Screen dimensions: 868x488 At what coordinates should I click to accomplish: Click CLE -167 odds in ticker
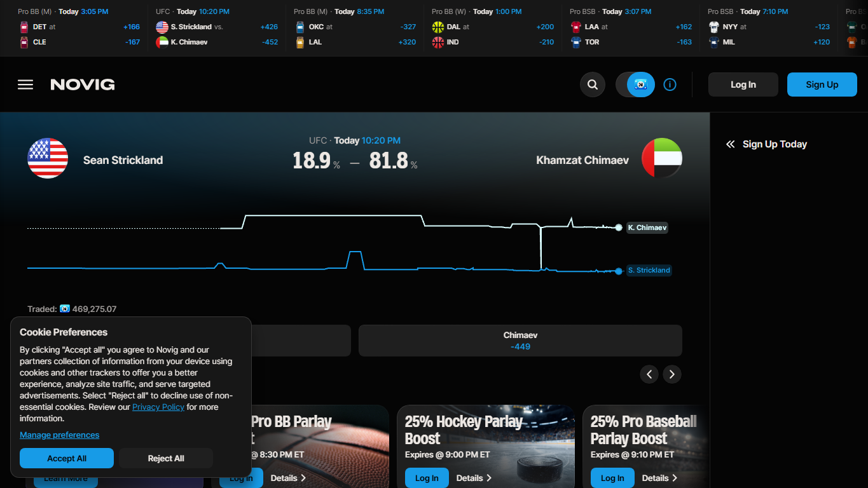[x=132, y=42]
